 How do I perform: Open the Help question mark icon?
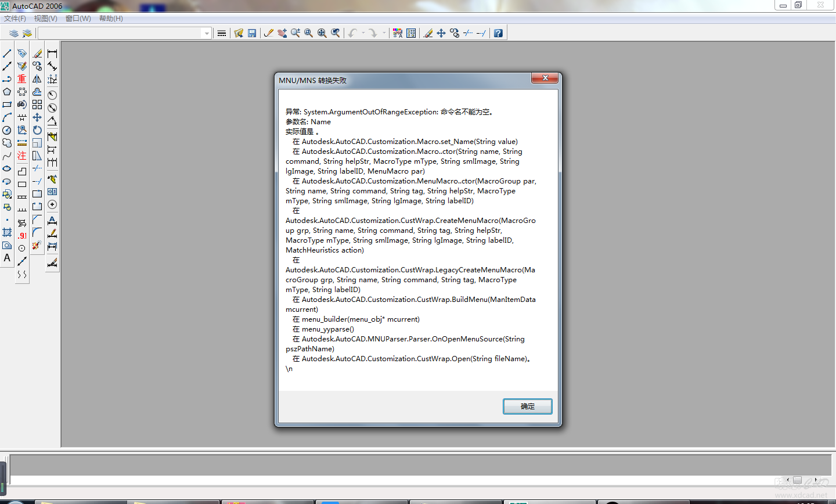point(498,33)
